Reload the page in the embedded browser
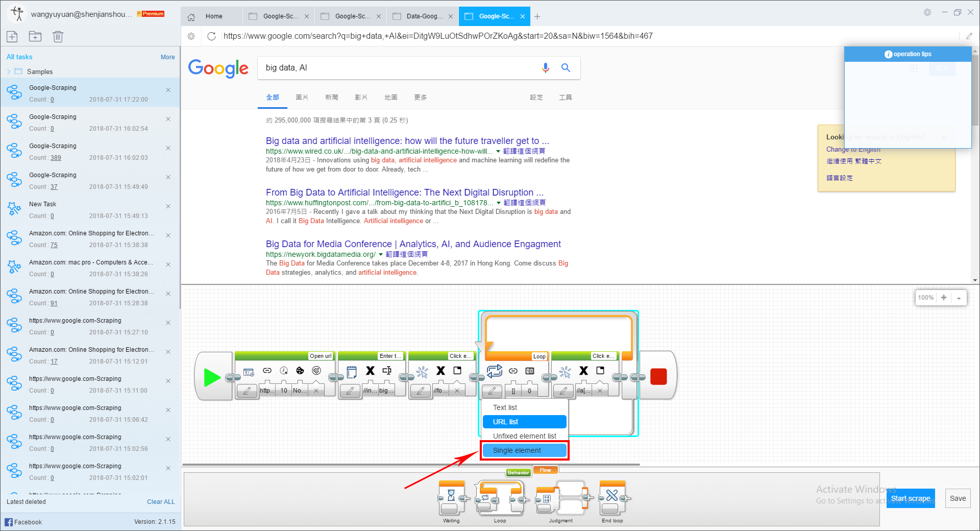Viewport: 980px width, 531px height. click(211, 36)
